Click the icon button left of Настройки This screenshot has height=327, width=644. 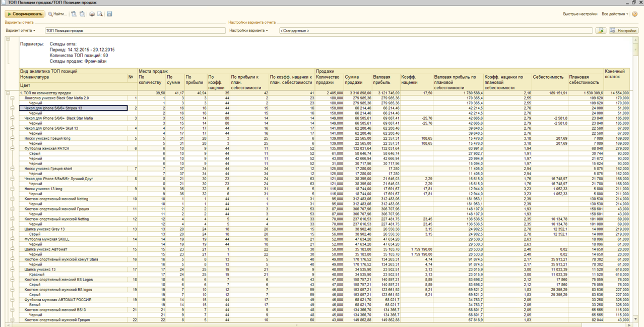pyautogui.click(x=601, y=31)
